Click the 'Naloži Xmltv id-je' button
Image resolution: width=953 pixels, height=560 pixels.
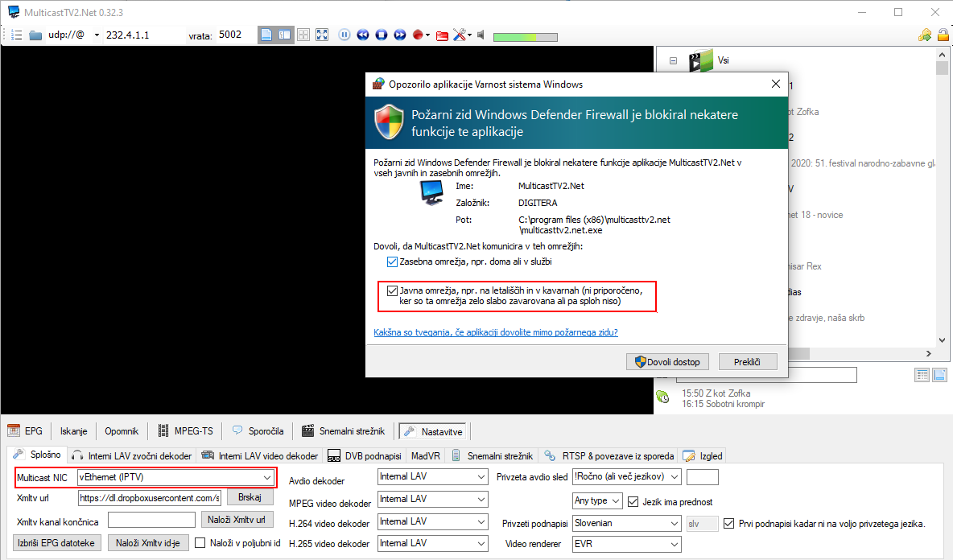click(148, 543)
